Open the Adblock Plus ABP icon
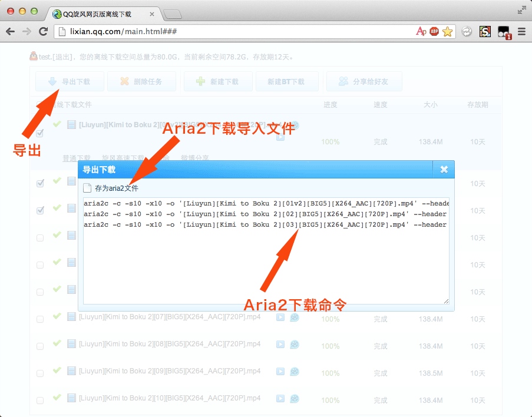Viewport: 532px width, 417px height. [434, 32]
